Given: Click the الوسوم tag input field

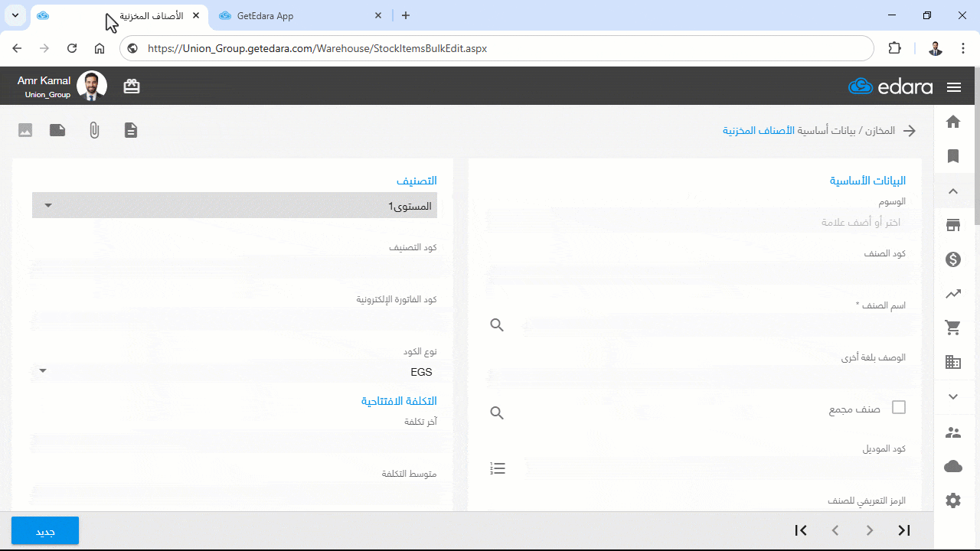Looking at the screenshot, I should [x=696, y=222].
